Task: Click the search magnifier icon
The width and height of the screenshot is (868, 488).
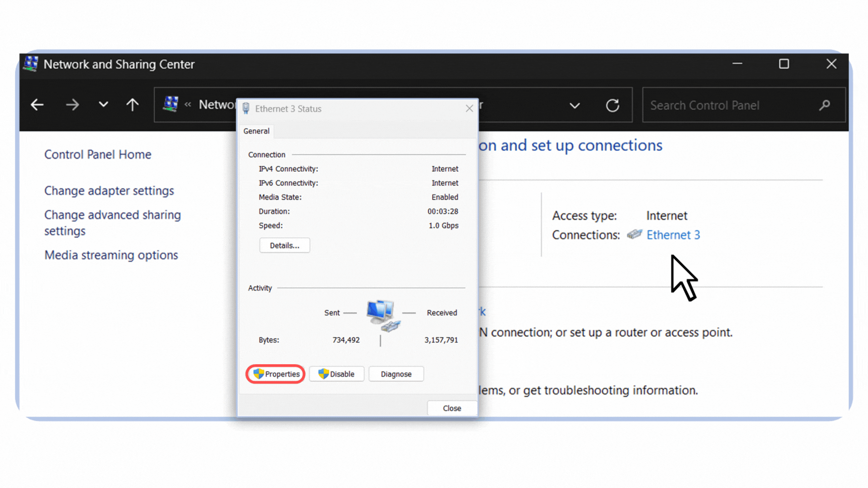Action: [x=824, y=105]
